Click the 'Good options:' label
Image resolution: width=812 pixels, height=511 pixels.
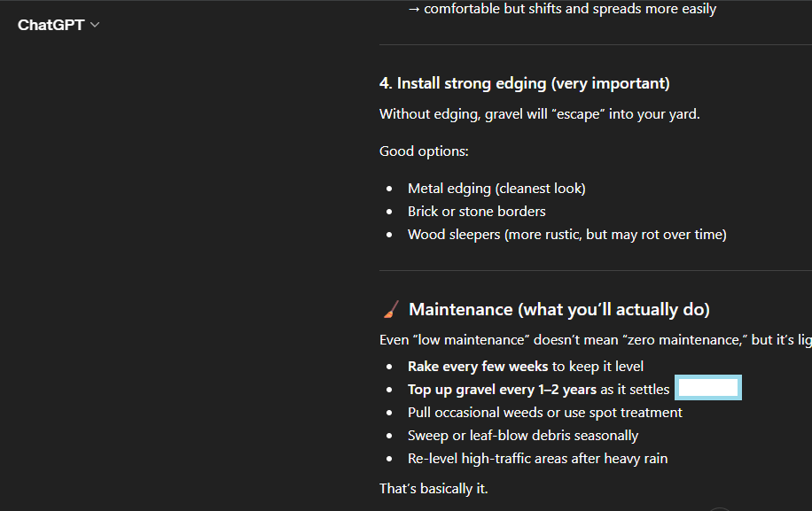point(424,151)
